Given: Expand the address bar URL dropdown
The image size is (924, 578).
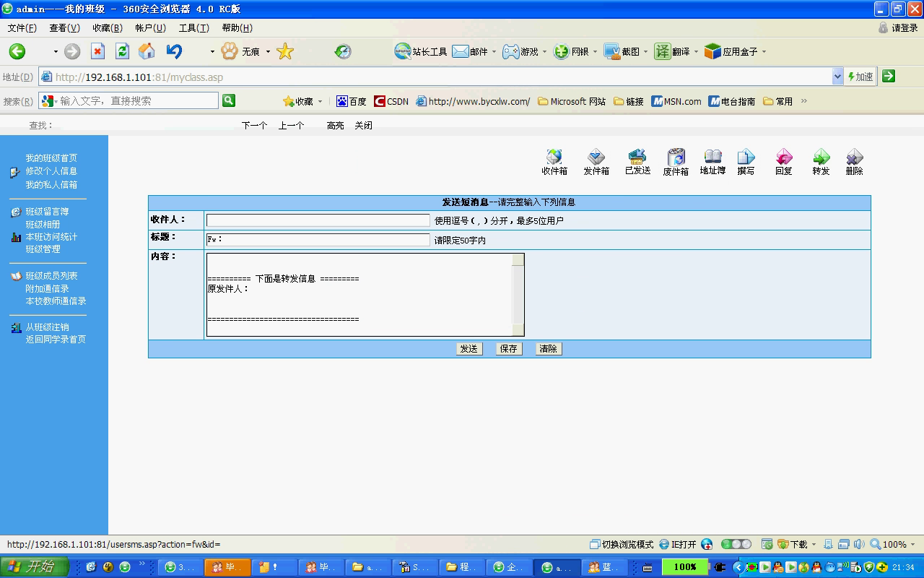Looking at the screenshot, I should 837,77.
